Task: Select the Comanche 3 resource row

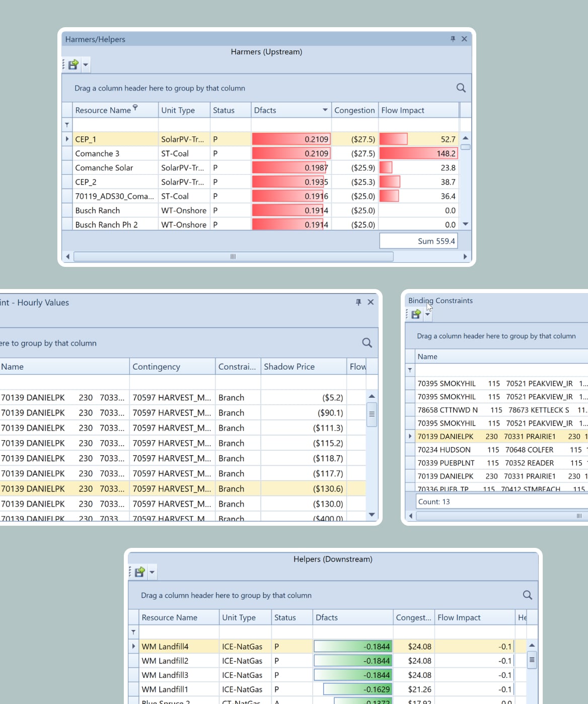Action: pos(116,154)
